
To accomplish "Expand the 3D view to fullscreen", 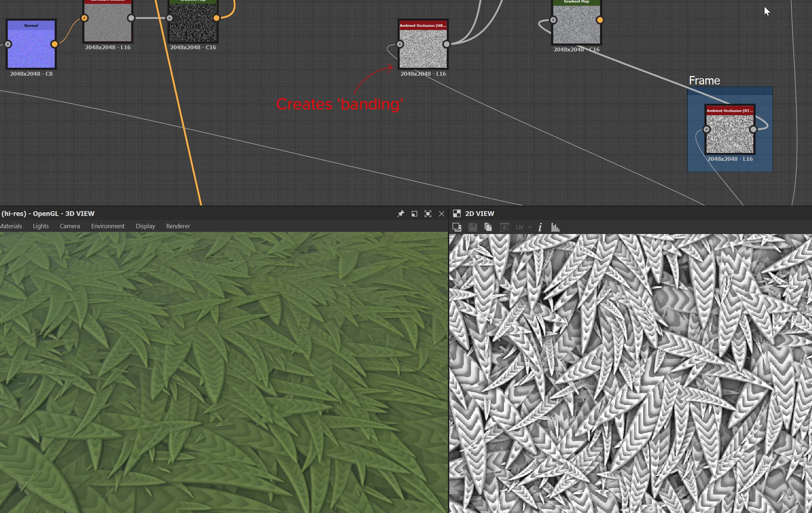I will coord(428,214).
